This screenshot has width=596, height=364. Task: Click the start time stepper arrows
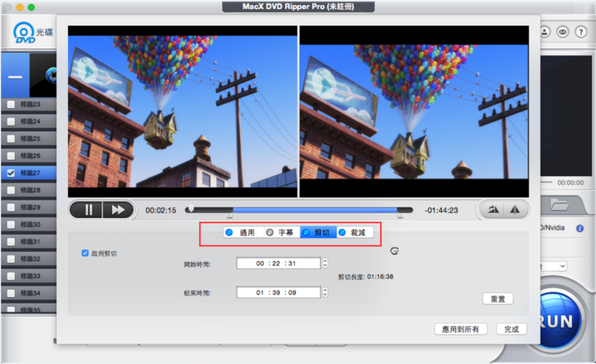click(x=325, y=263)
